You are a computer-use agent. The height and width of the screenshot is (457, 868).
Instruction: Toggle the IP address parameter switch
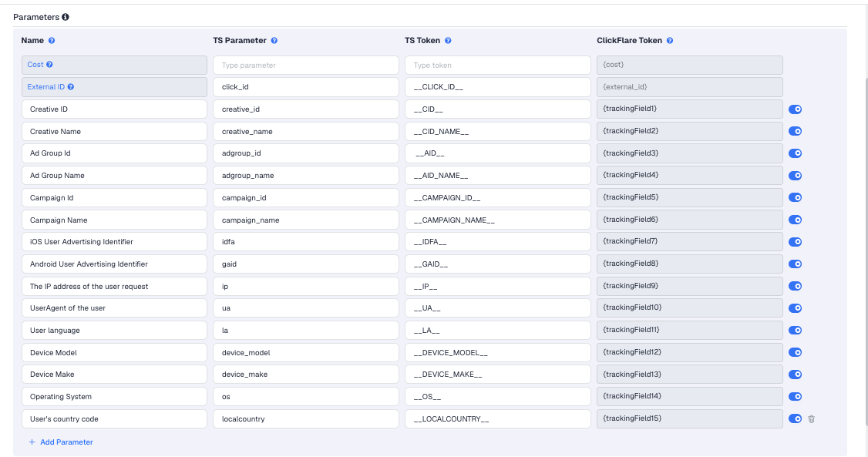tap(795, 286)
